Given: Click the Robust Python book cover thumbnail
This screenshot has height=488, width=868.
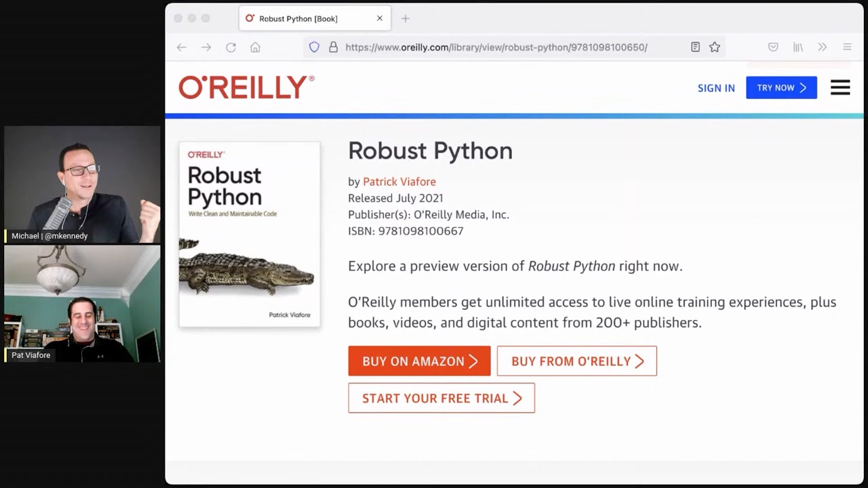Looking at the screenshot, I should pyautogui.click(x=250, y=235).
